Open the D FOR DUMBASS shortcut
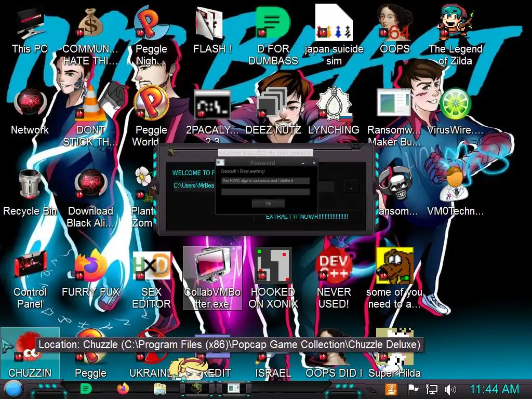532x399 pixels. (x=273, y=36)
